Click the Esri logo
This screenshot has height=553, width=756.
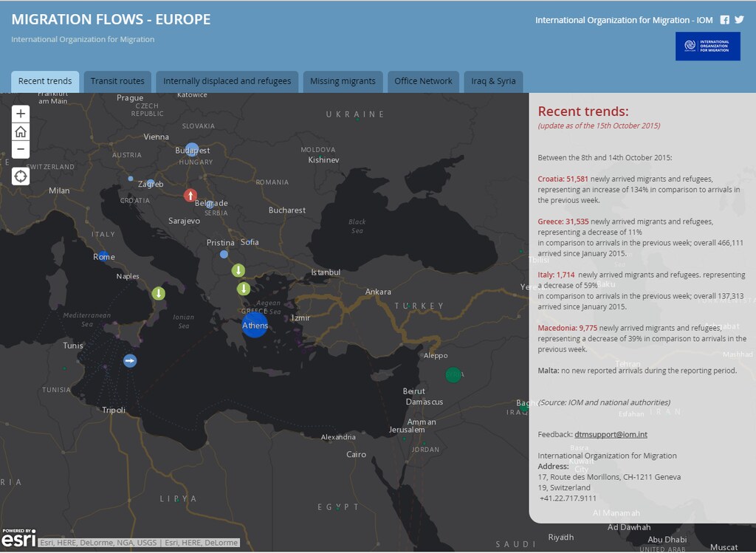(18, 538)
